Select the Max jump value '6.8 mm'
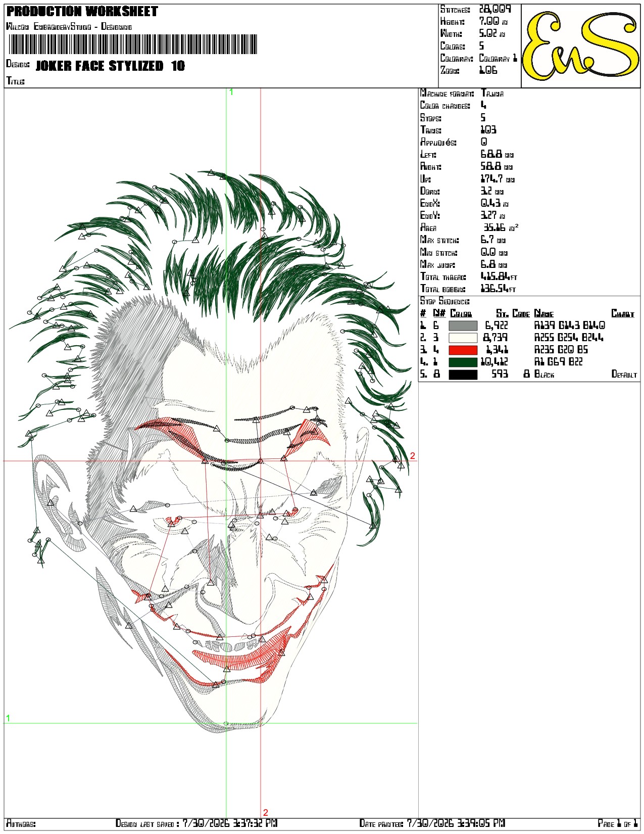This screenshot has height=834, width=644. [x=494, y=264]
